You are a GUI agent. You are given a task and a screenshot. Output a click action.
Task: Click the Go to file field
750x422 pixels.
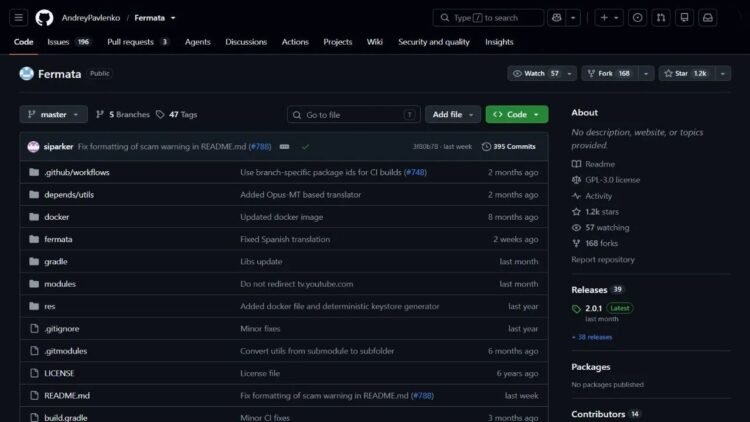(x=353, y=115)
